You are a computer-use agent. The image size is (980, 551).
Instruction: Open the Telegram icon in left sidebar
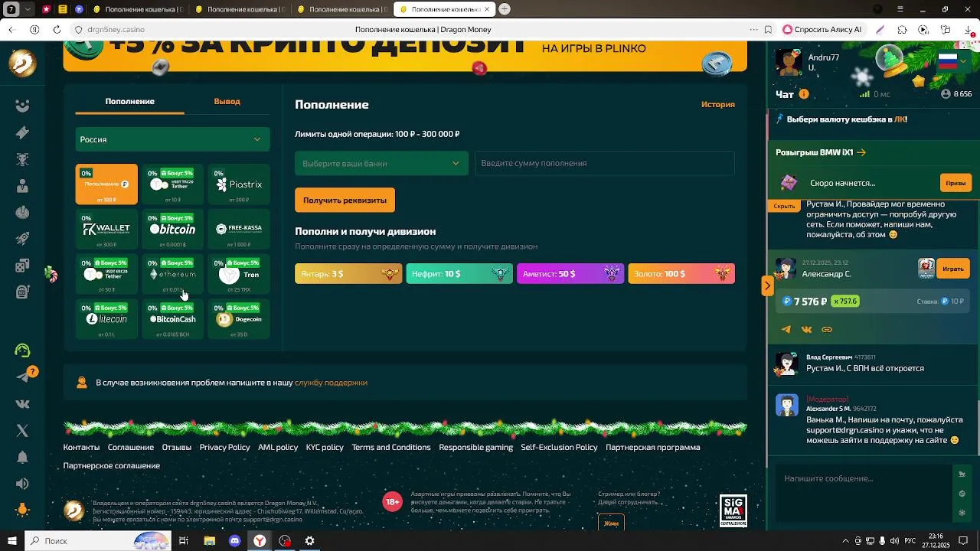[x=22, y=377]
